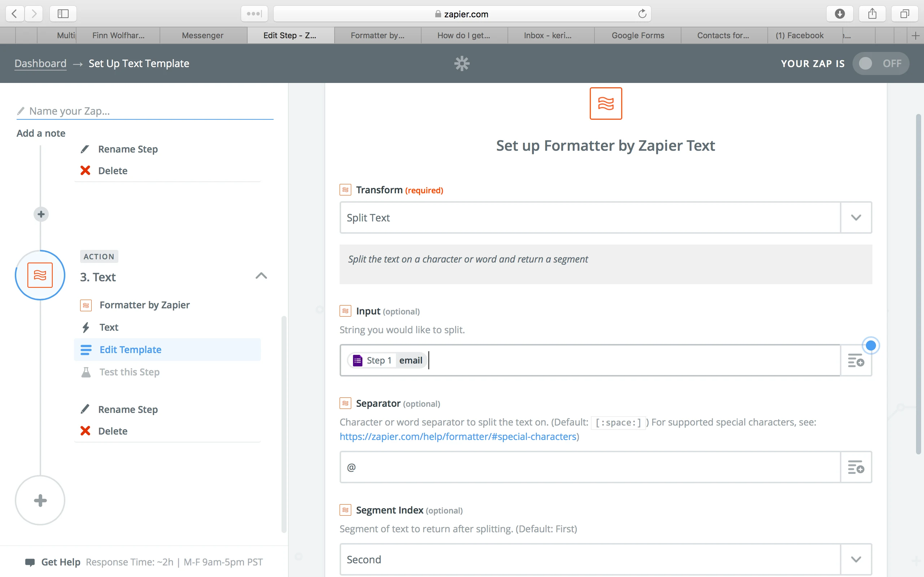Switch to the Google Forms tab
This screenshot has width=924, height=577.
[638, 35]
